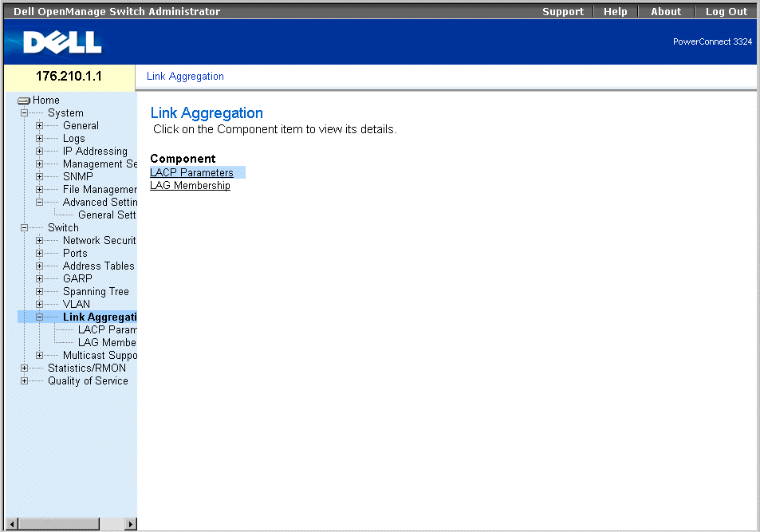Open the LACP Parameters component link

191,172
